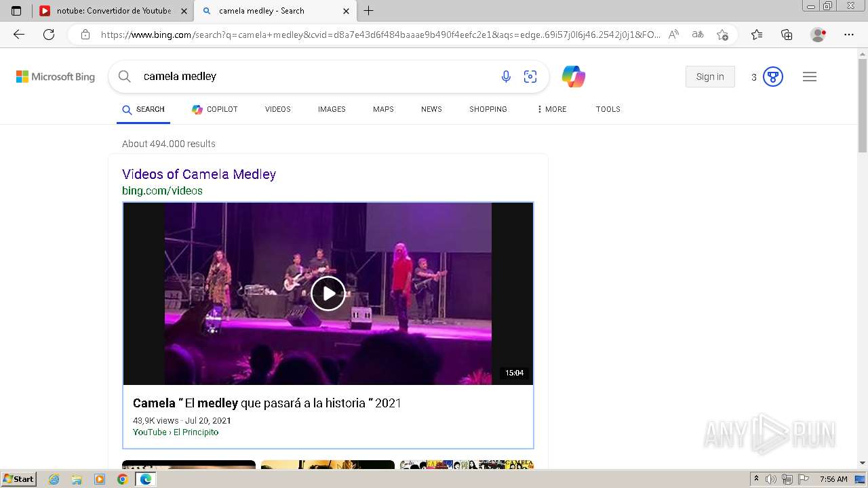Open File Explorer from taskbar
The width and height of the screenshot is (868, 488).
[77, 479]
